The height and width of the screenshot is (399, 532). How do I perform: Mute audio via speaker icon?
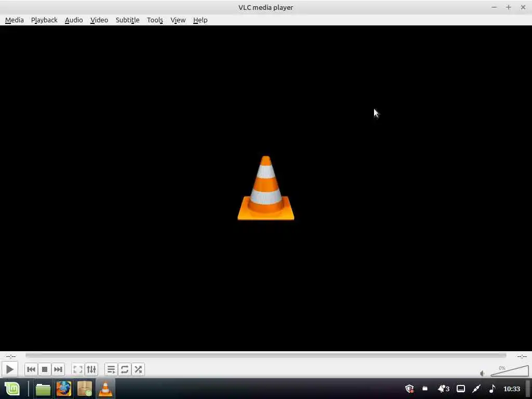(x=483, y=374)
